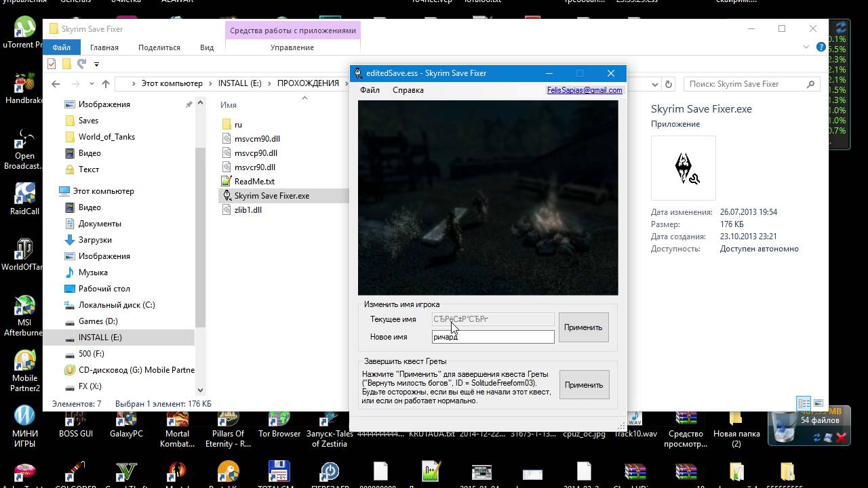Open the Файл menu in Skyrim Save Fixer
Viewport: 868px width, 488px height.
coord(370,89)
